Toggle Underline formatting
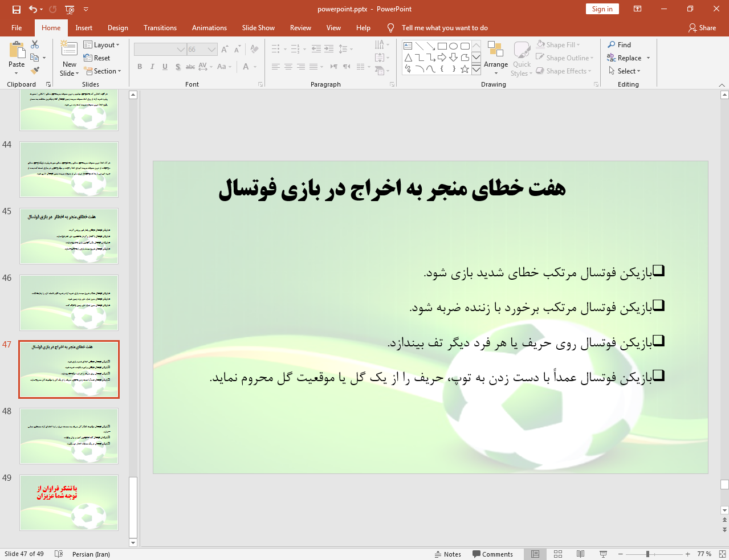This screenshot has height=560, width=729. [x=165, y=67]
